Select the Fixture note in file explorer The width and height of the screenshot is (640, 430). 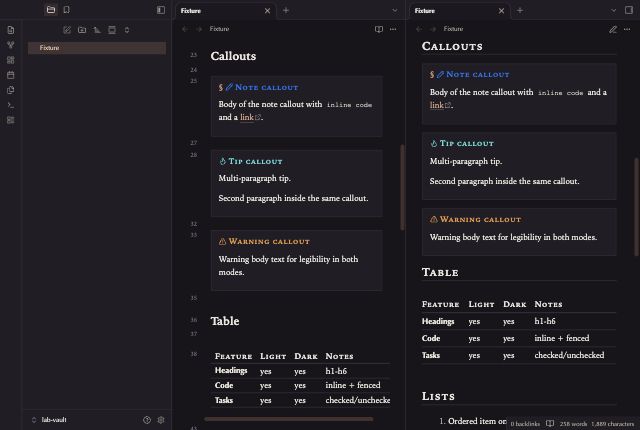tap(97, 48)
